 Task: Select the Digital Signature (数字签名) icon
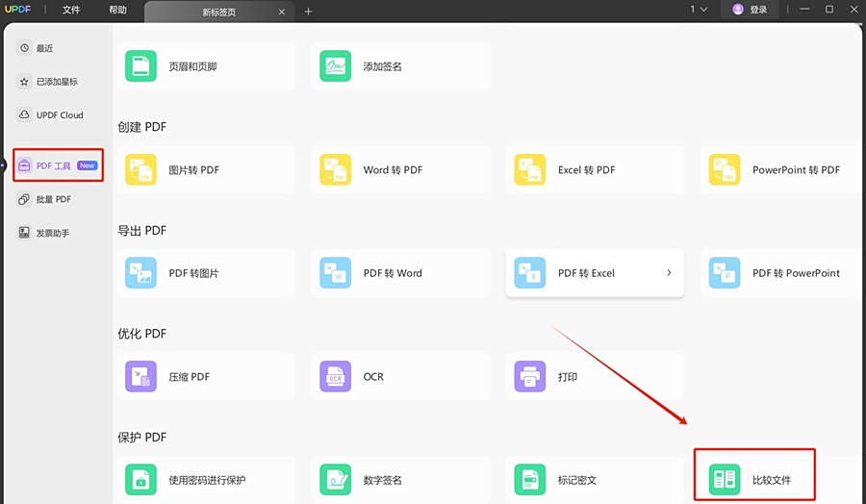[x=335, y=480]
